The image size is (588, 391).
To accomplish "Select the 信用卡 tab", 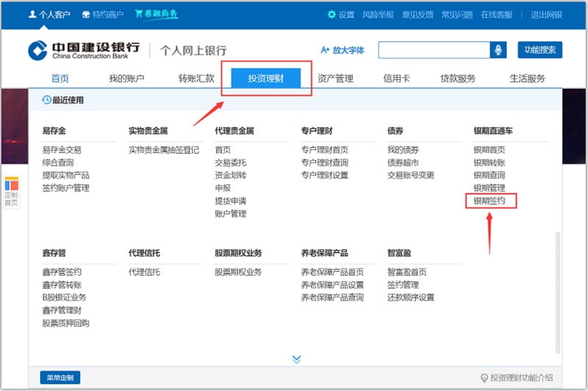I will coord(396,79).
